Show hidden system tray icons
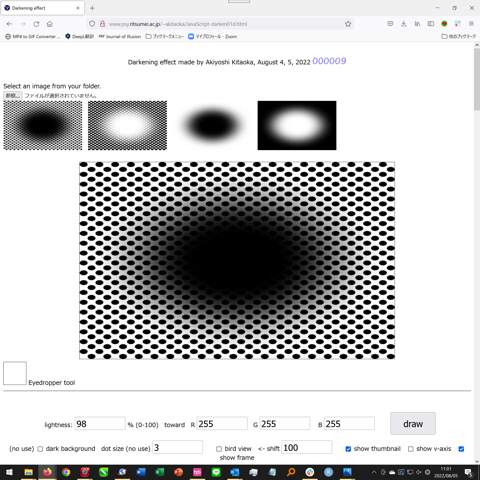Screen dimensions: 480x480 pos(374,472)
